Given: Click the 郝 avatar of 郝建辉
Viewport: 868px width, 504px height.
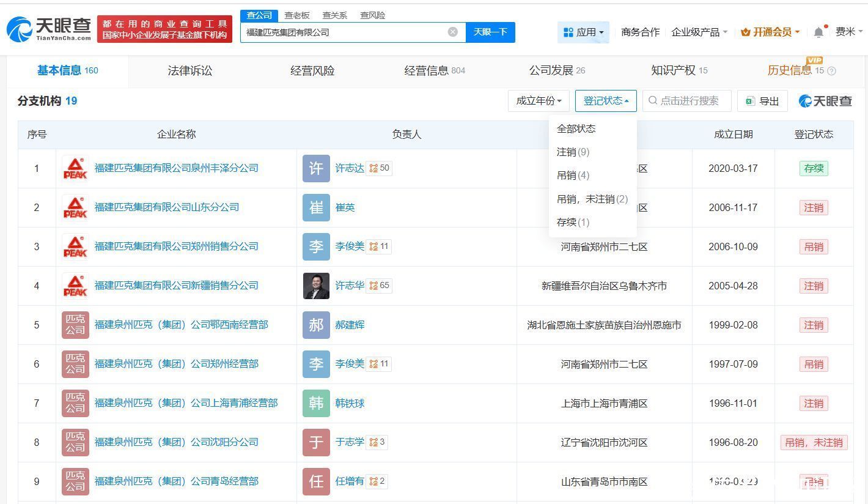Looking at the screenshot, I should [x=316, y=325].
